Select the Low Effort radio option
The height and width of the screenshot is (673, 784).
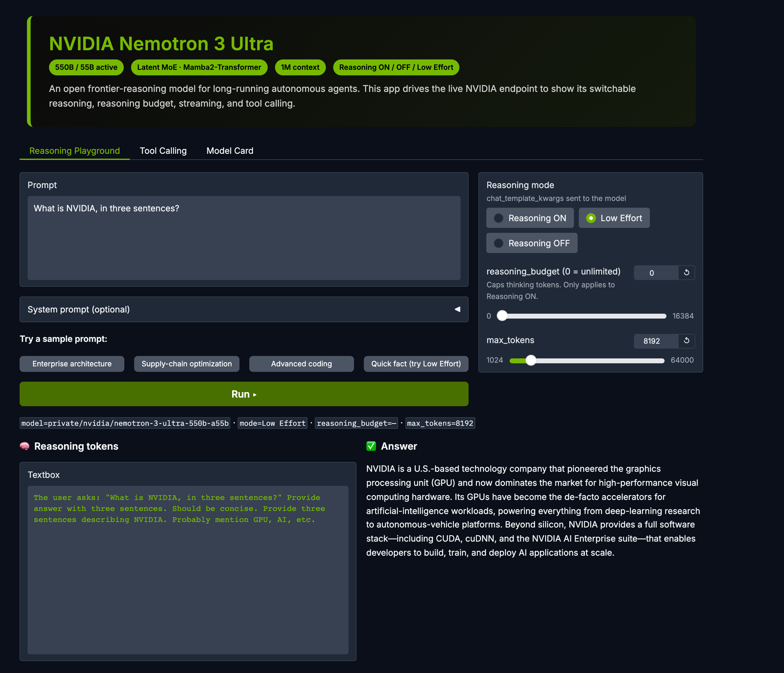pyautogui.click(x=614, y=218)
